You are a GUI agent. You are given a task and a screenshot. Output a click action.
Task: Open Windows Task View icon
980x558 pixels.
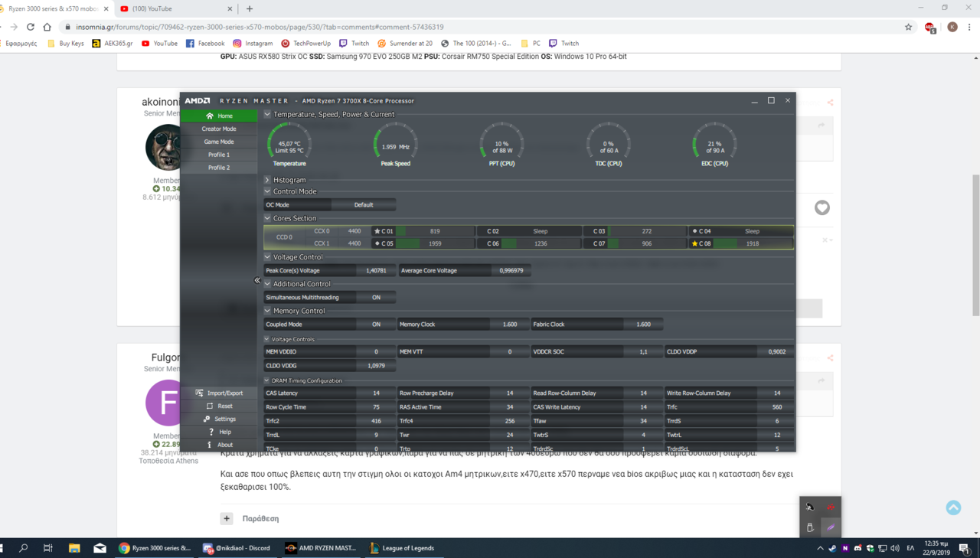click(48, 548)
